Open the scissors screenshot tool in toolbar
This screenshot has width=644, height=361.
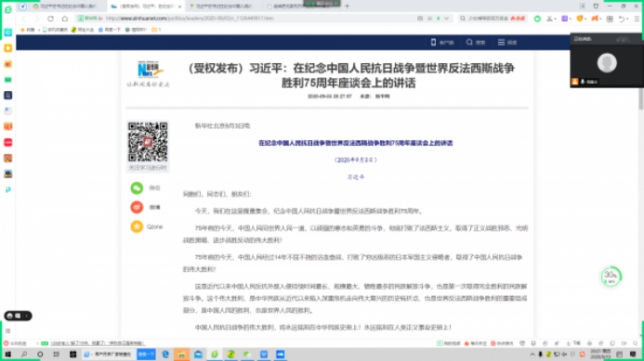coord(549,19)
